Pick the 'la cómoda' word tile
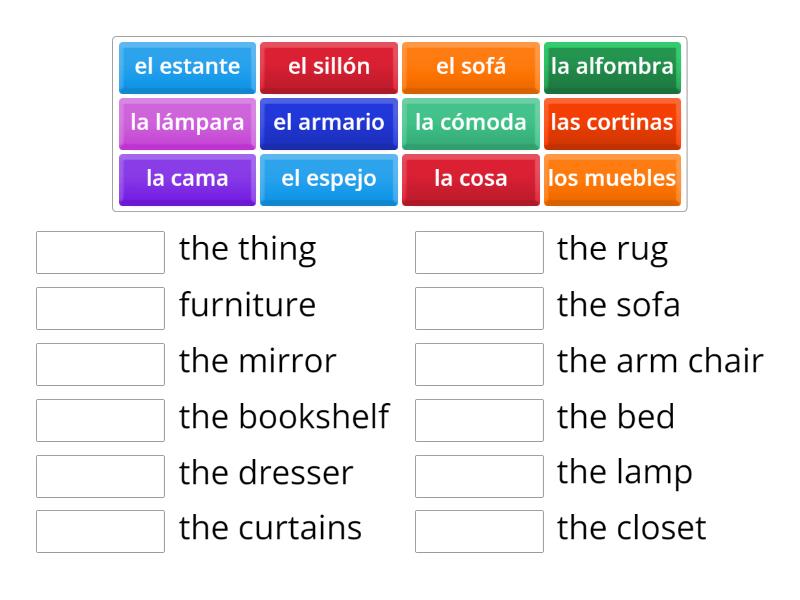Viewport: 800px width, 600px height. pyautogui.click(x=470, y=123)
